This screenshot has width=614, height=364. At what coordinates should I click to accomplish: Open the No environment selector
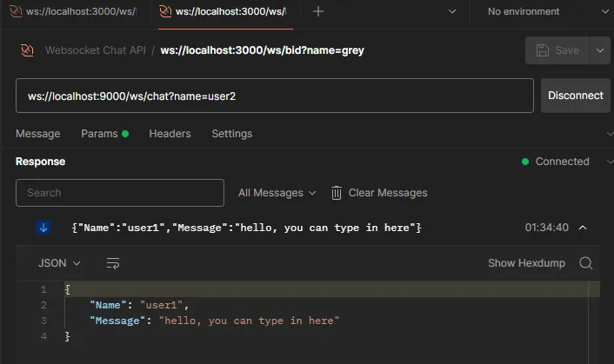(x=547, y=12)
